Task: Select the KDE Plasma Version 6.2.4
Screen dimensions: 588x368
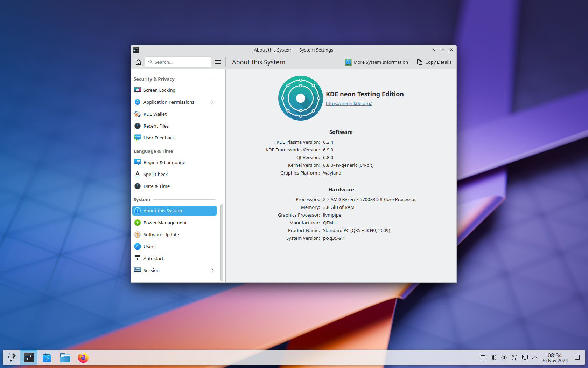Action: click(328, 142)
